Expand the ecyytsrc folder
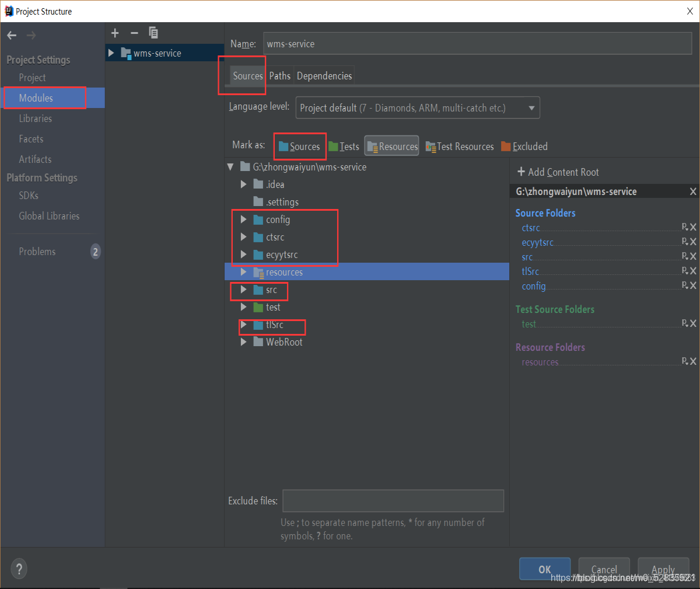This screenshot has width=700, height=589. click(244, 255)
